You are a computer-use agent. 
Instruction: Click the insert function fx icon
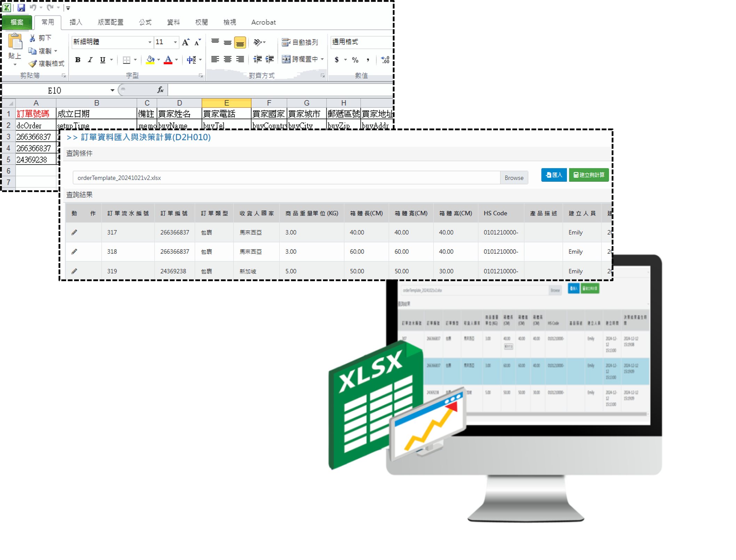tap(160, 90)
